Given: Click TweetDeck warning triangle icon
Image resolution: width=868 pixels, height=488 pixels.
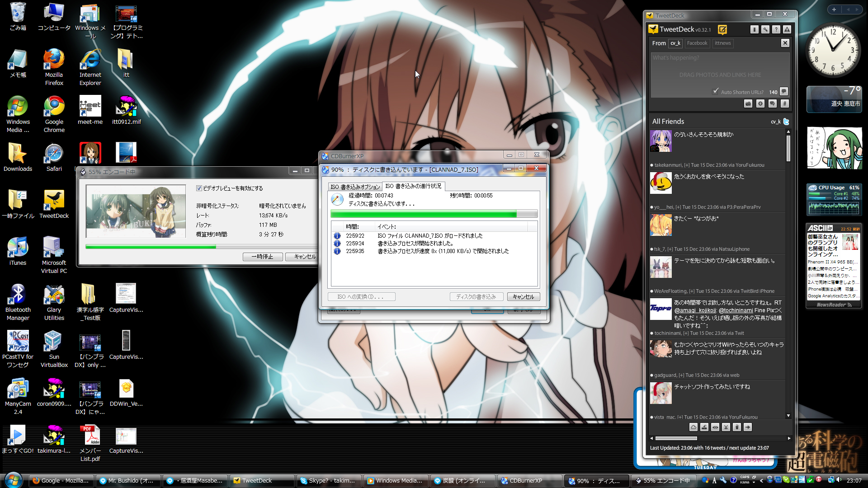Looking at the screenshot, I should (787, 29).
